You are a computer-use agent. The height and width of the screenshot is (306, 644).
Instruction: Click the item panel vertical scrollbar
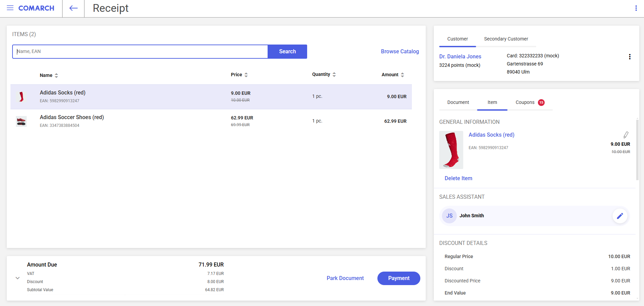point(637,149)
